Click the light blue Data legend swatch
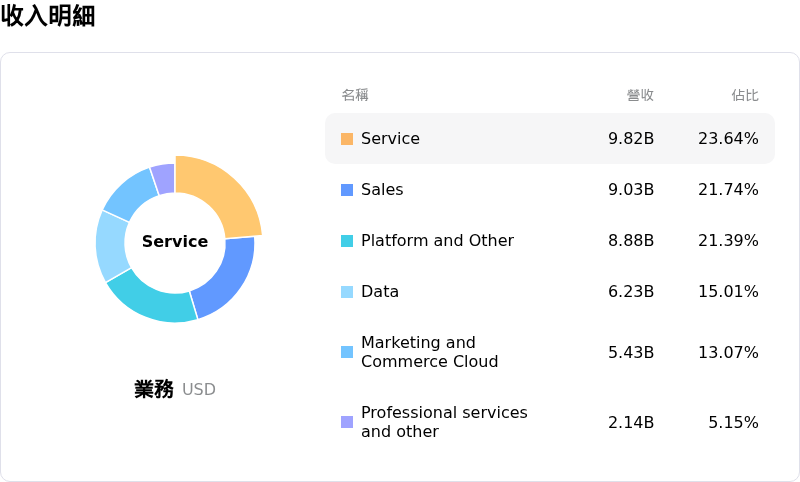Viewport: 800px width, 482px height. click(347, 292)
